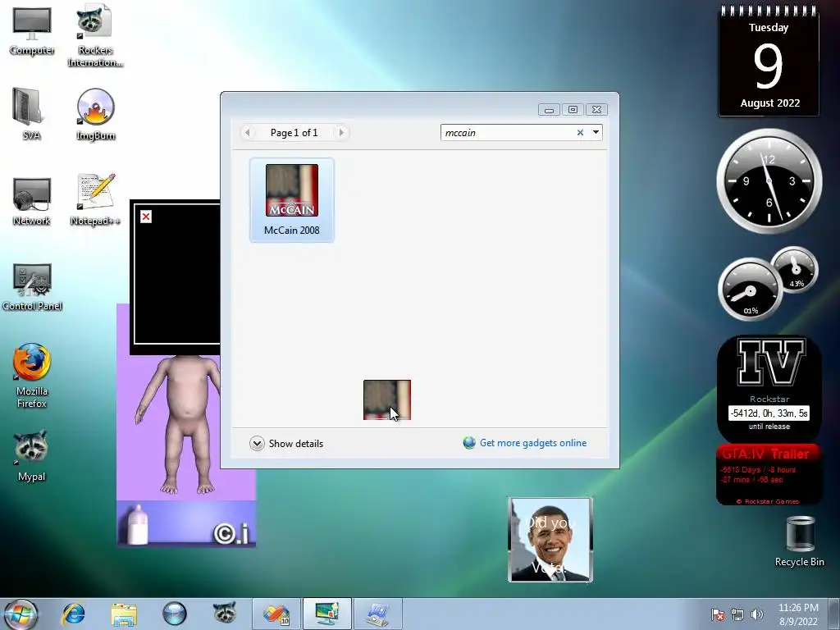Click the red X broken image icon

pos(146,217)
